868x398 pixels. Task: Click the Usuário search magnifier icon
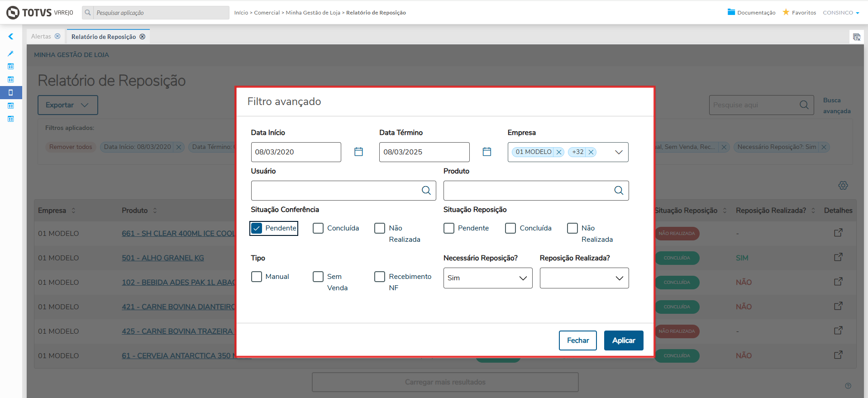[x=426, y=191]
